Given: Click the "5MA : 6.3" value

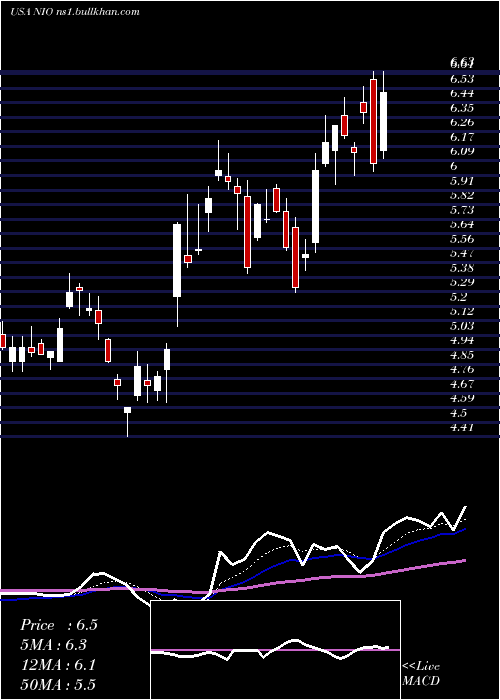Looking at the screenshot, I should 54,645.
